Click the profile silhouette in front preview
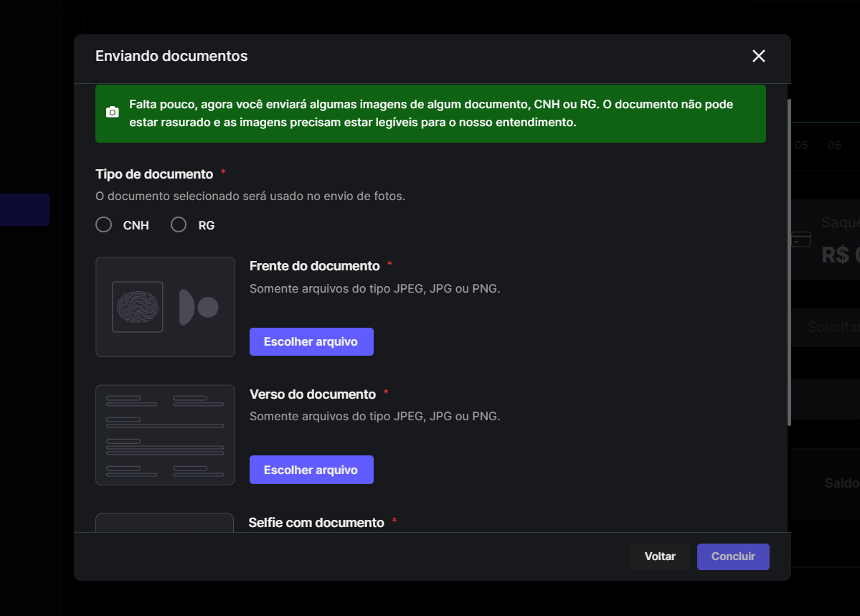 [198, 308]
